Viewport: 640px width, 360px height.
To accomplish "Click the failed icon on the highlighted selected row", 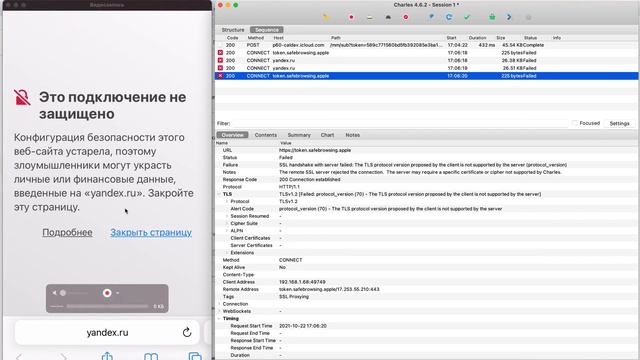I will tap(220, 76).
